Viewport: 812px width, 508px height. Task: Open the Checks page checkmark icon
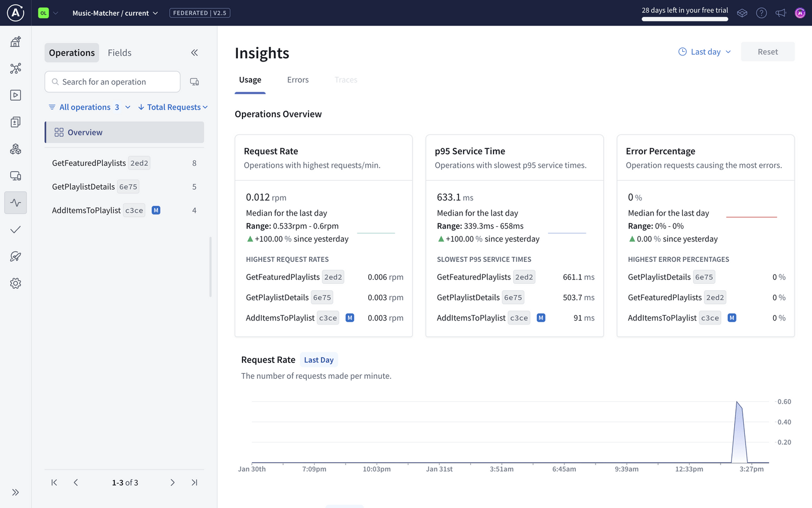[x=15, y=229]
